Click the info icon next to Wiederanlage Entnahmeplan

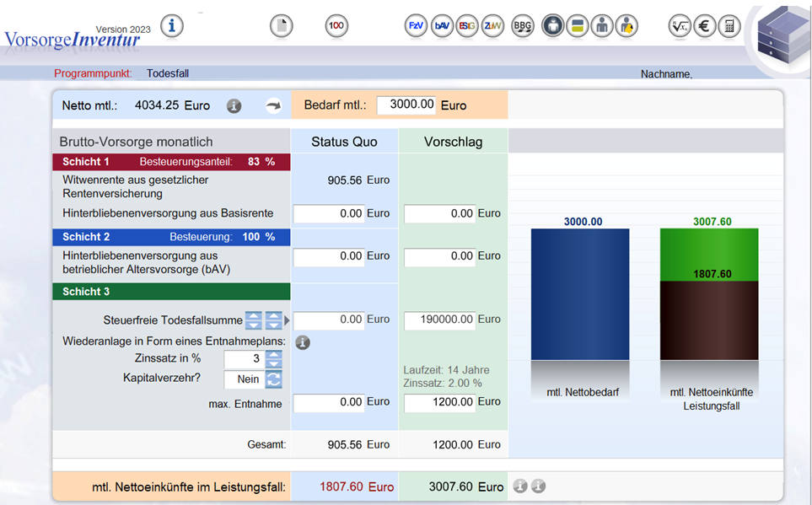pos(303,342)
